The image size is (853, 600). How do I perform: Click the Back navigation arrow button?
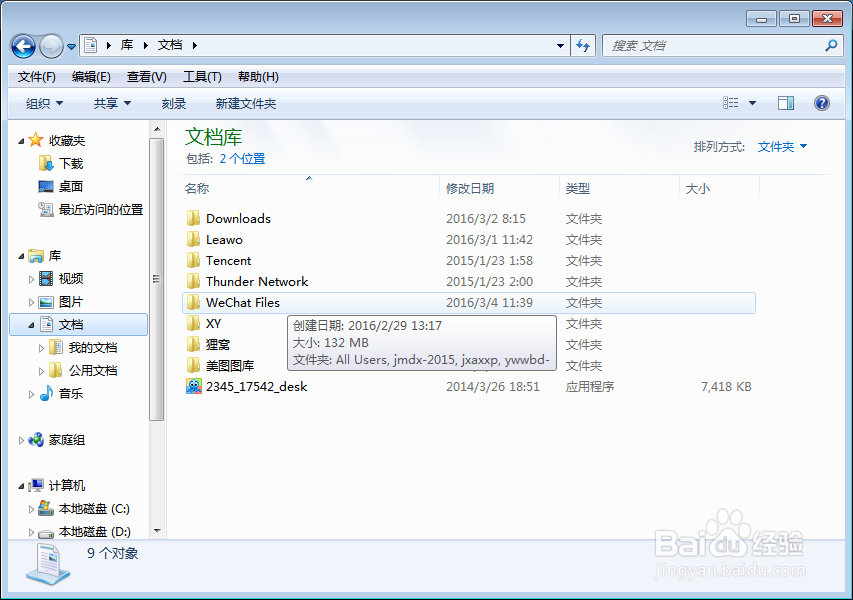click(23, 46)
